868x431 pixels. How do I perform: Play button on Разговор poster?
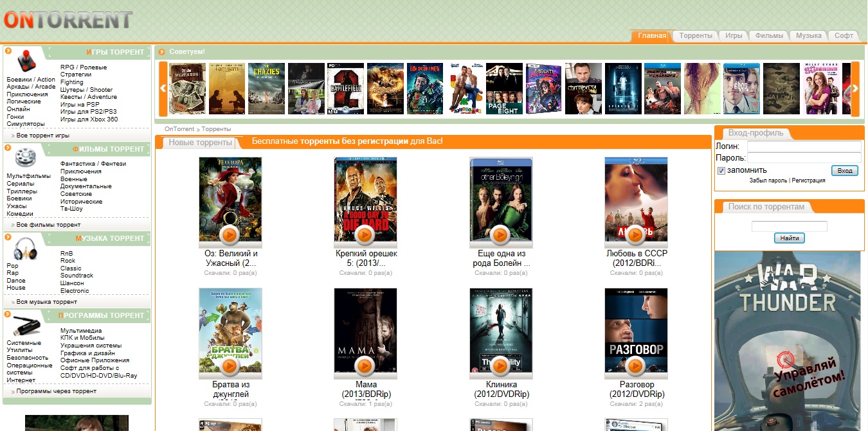[x=636, y=366]
